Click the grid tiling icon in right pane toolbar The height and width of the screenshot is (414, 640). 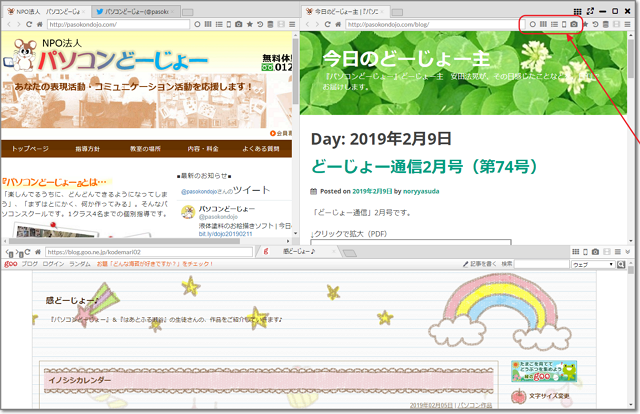[x=542, y=23]
